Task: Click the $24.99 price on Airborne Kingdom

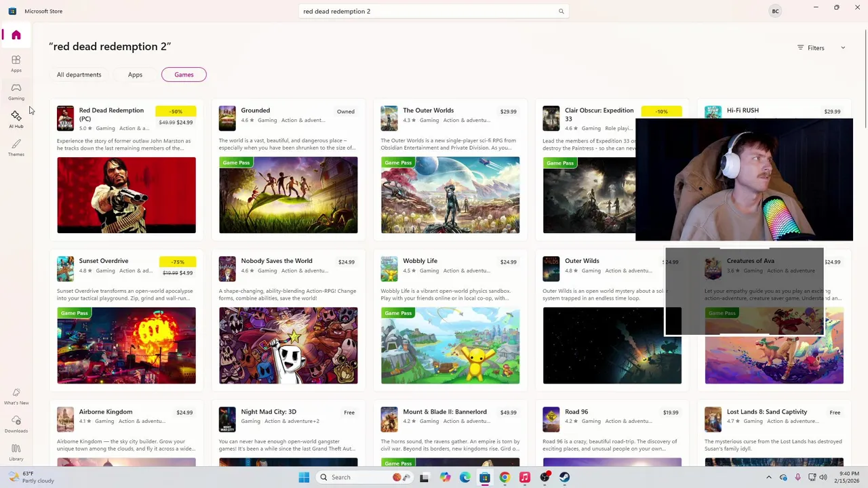Action: point(184,413)
